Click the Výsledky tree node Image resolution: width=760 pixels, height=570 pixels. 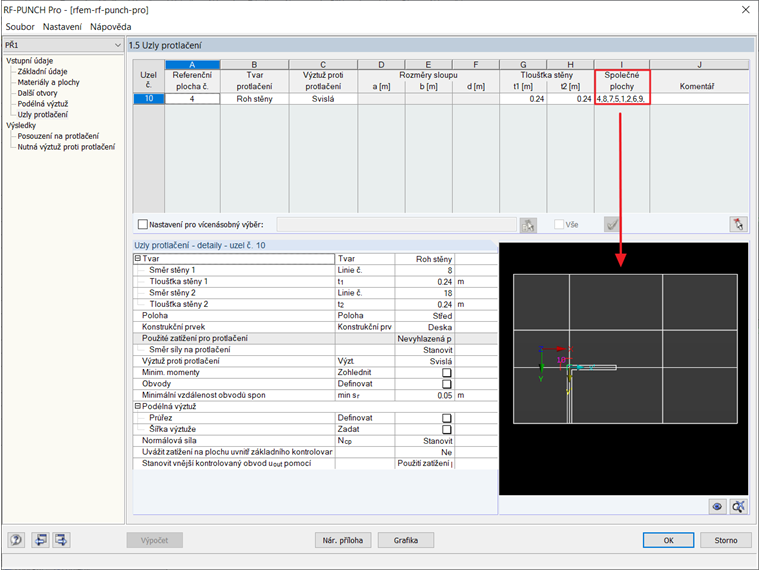click(21, 125)
